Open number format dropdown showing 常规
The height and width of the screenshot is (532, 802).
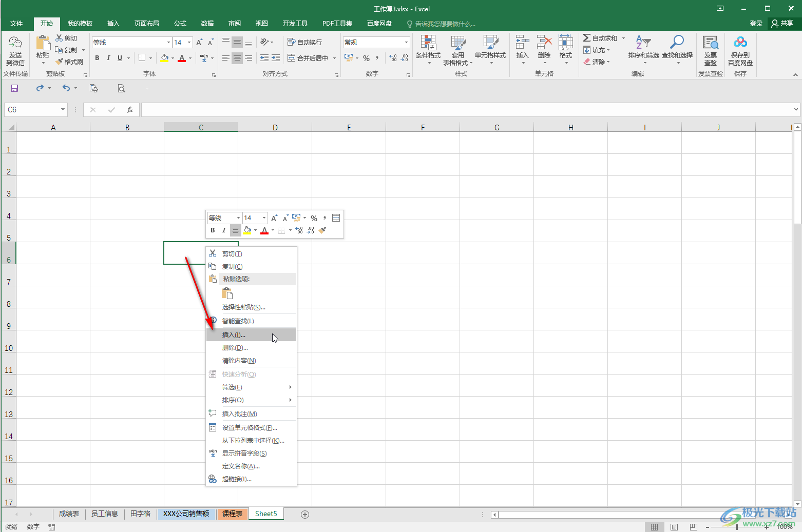[x=406, y=42]
